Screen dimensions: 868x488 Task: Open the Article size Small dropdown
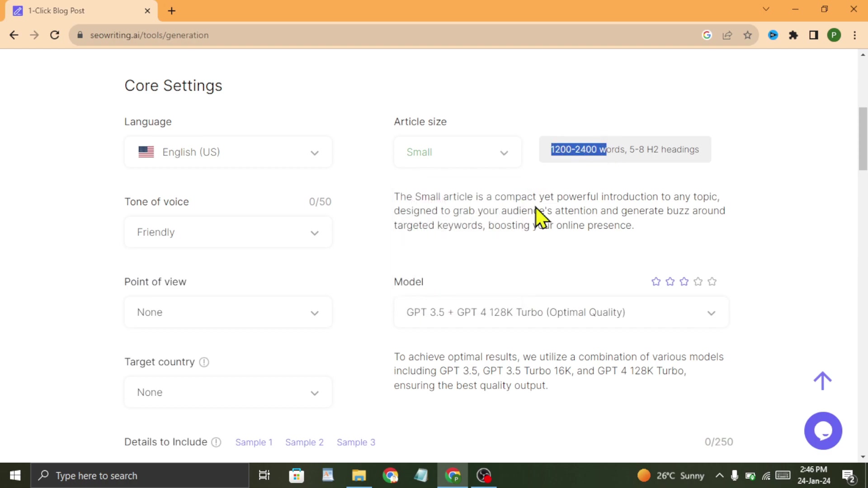(458, 152)
